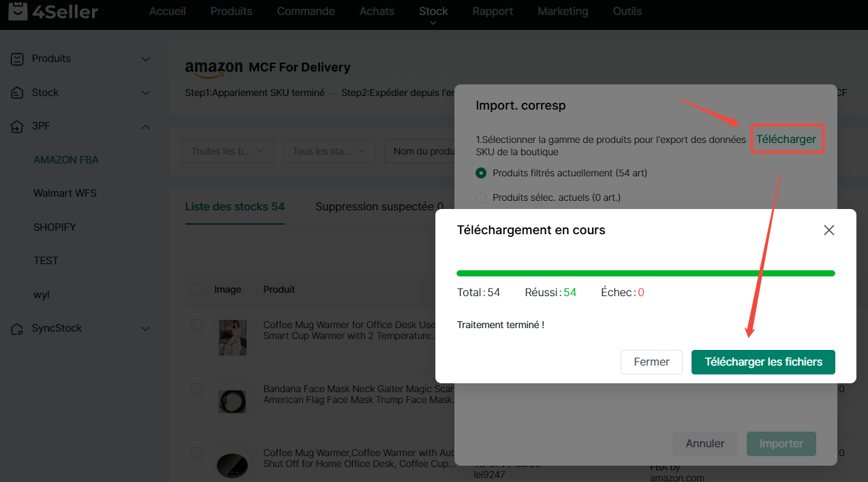
Task: Expand the Produits sidebar section
Action: pyautogui.click(x=145, y=59)
